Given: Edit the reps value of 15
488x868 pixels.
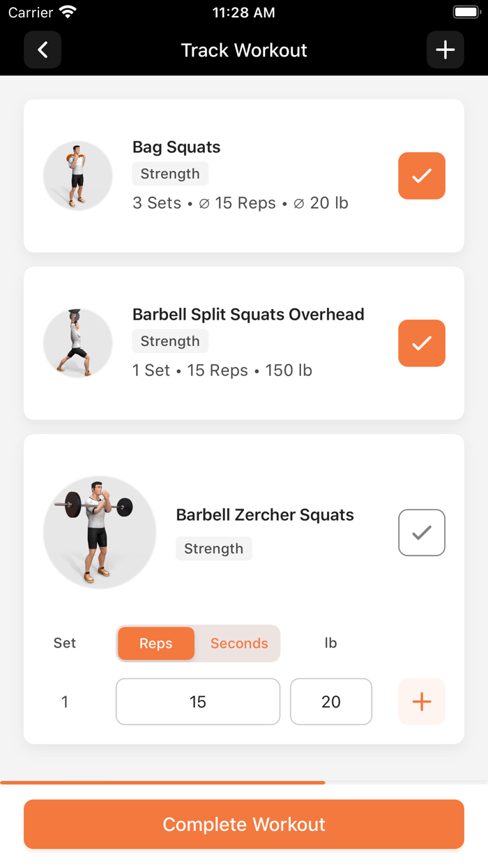Looking at the screenshot, I should (x=197, y=702).
